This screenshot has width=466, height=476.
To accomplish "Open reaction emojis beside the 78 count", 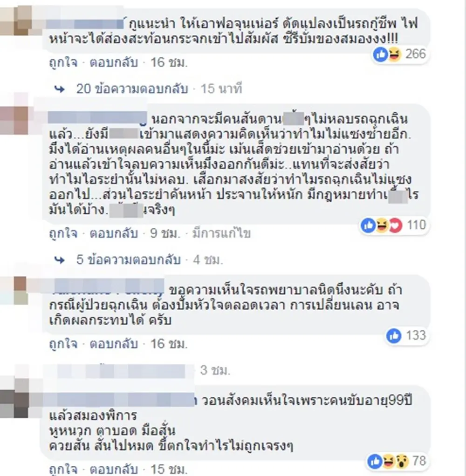I will 388,462.
